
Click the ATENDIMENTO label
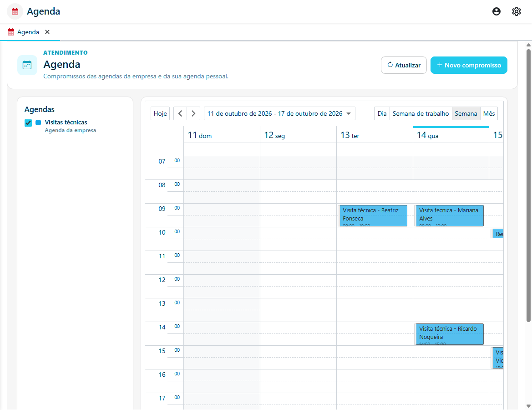pos(66,53)
